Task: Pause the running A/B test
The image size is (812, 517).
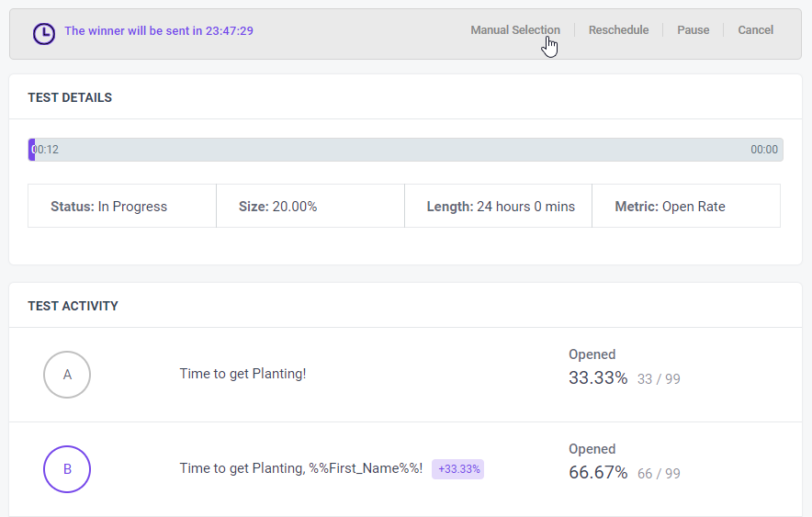Action: pyautogui.click(x=693, y=30)
